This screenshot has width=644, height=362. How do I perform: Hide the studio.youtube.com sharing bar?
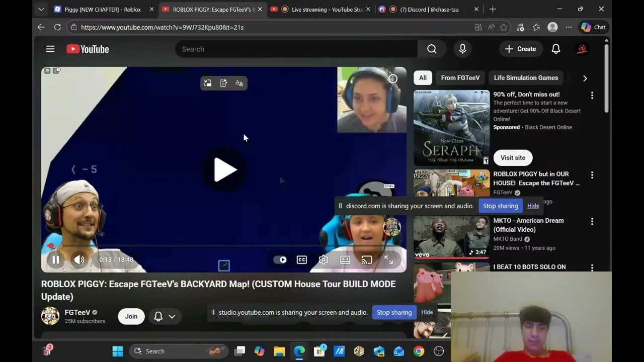pos(427,312)
